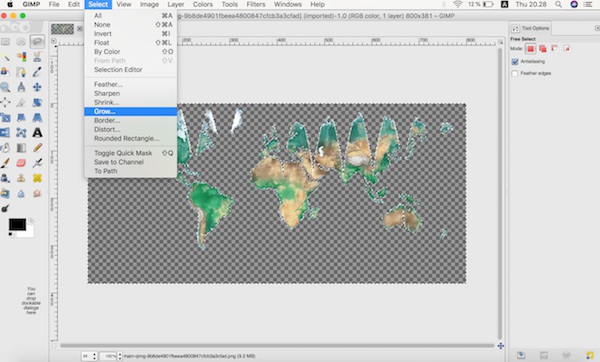Screen dimensions: 600x362
Task: Choose Grow... from the Select menu
Action: [x=130, y=111]
